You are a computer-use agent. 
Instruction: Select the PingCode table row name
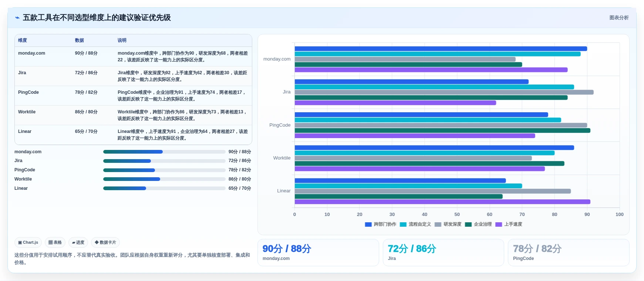[28, 92]
